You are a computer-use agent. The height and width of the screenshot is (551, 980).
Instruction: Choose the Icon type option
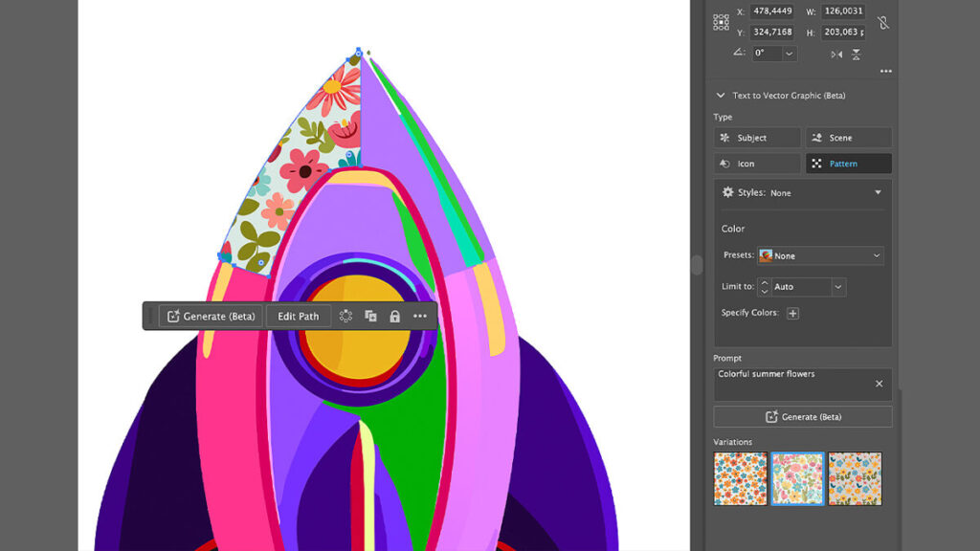point(757,164)
